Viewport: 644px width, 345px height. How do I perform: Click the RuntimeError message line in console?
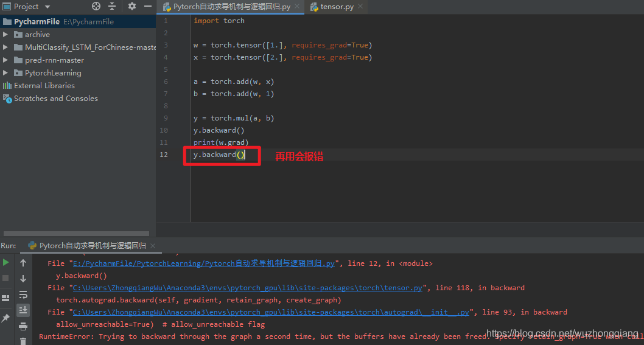coord(341,336)
